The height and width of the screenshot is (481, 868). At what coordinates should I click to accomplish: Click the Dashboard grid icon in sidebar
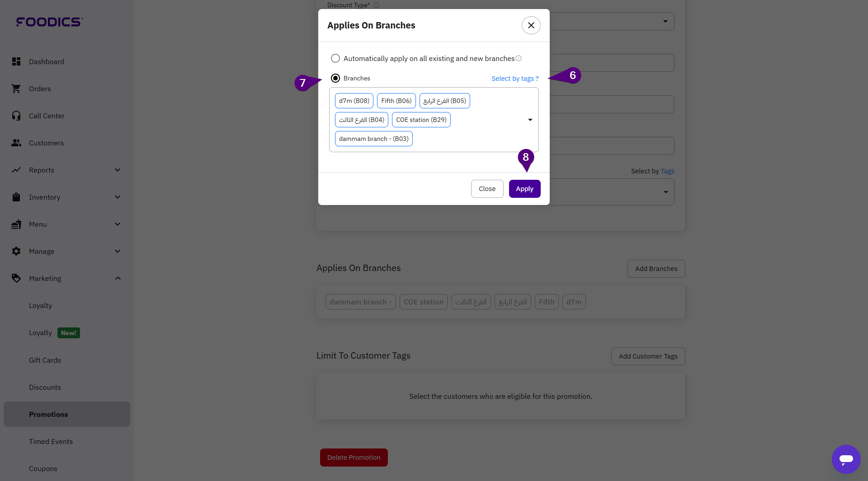click(16, 61)
